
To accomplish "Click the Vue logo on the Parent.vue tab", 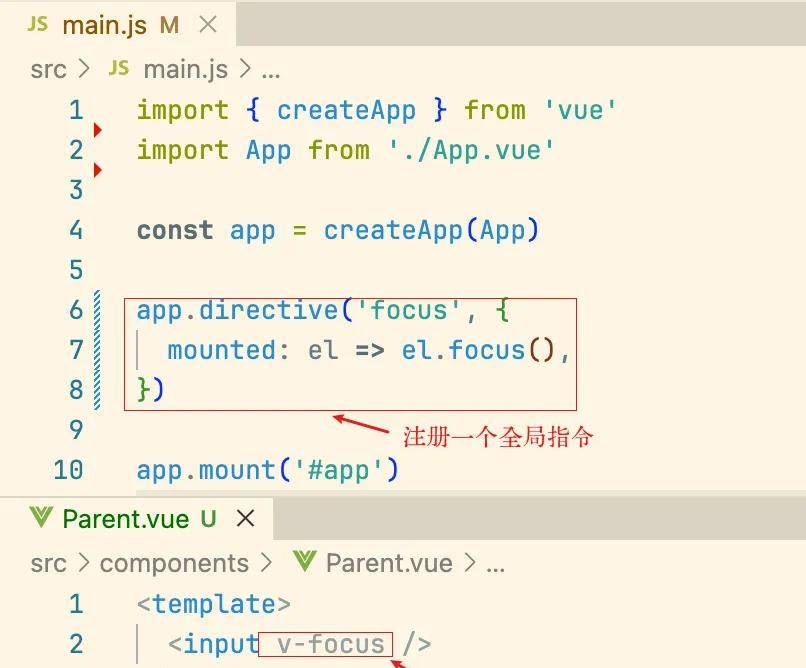I will [42, 519].
